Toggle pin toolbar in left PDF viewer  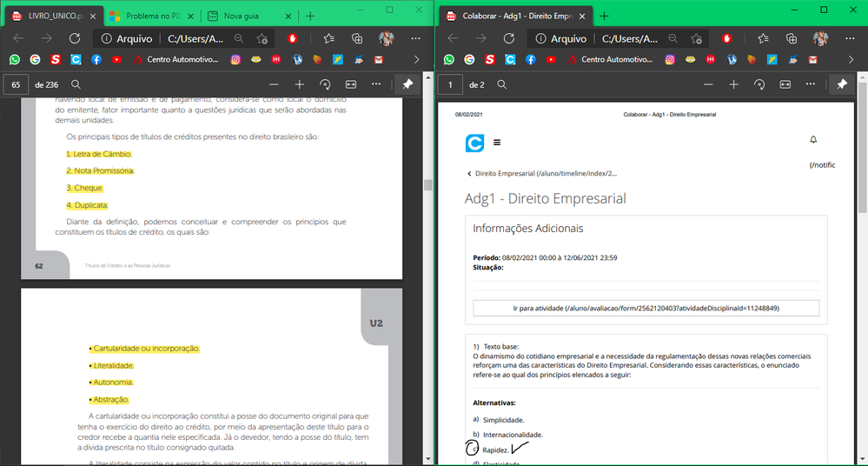coord(407,84)
